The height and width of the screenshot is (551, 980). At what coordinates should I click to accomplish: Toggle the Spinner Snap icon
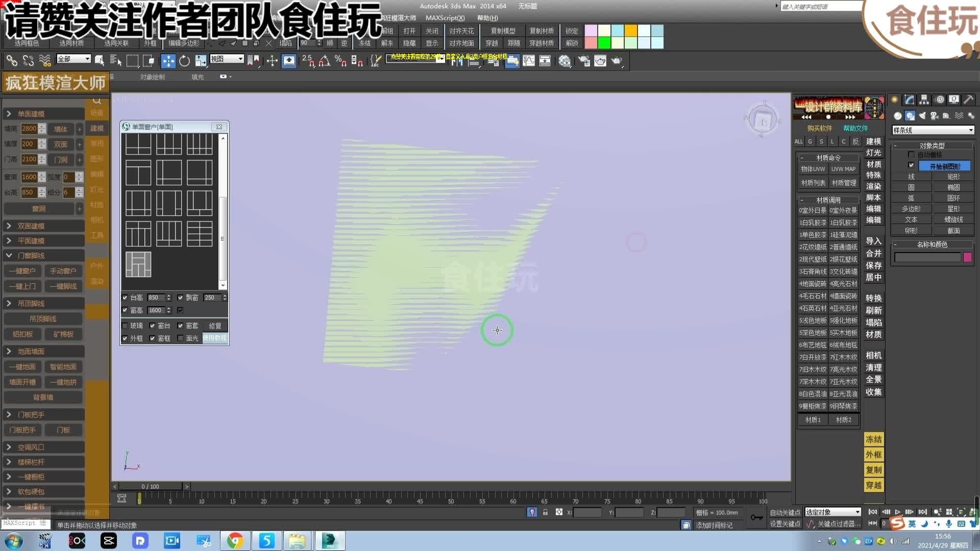357,61
